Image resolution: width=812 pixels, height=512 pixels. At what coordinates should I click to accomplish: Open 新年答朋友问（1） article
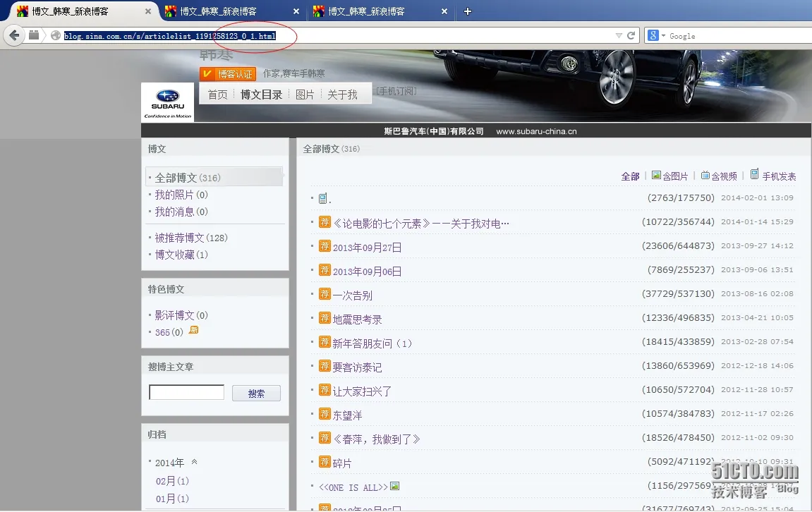(x=372, y=343)
